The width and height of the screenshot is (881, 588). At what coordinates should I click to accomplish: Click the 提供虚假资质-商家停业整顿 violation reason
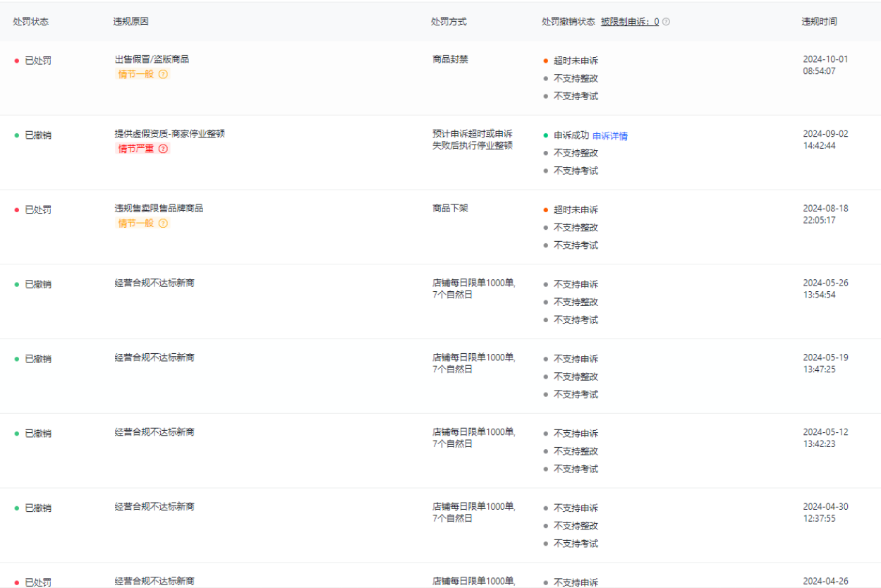click(170, 134)
